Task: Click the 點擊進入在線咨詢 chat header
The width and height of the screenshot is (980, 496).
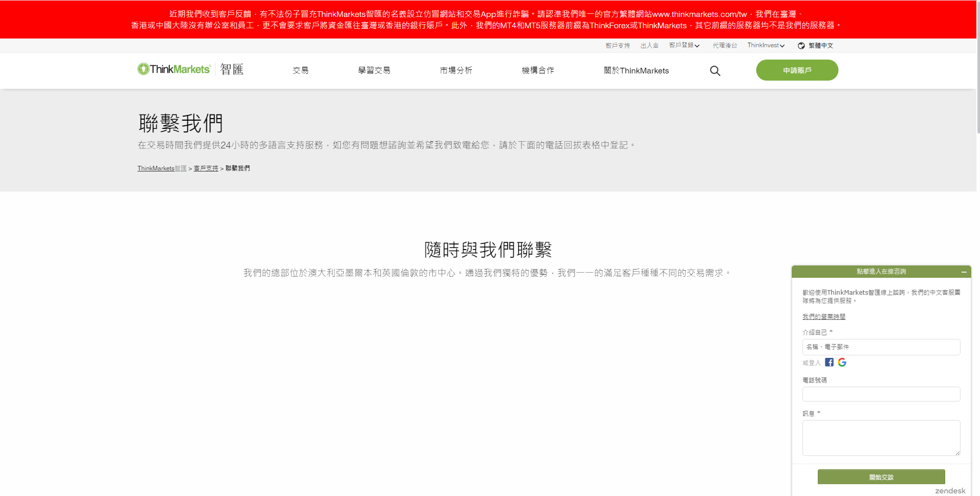Action: pos(881,272)
